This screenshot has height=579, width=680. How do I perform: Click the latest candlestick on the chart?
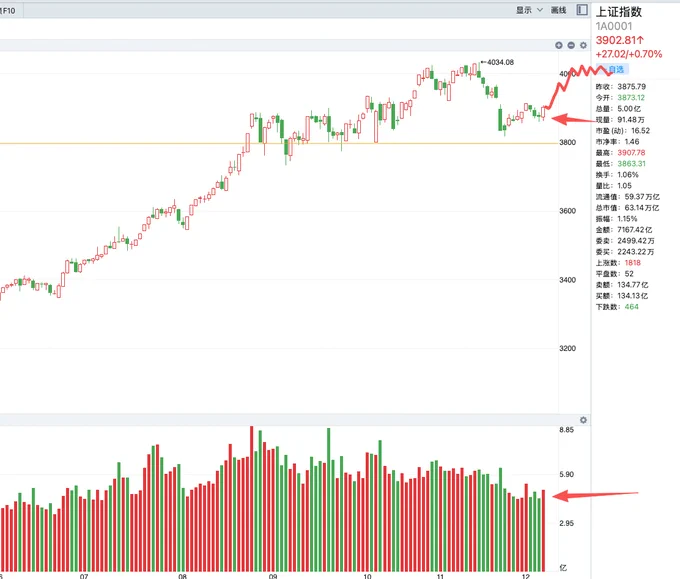543,112
